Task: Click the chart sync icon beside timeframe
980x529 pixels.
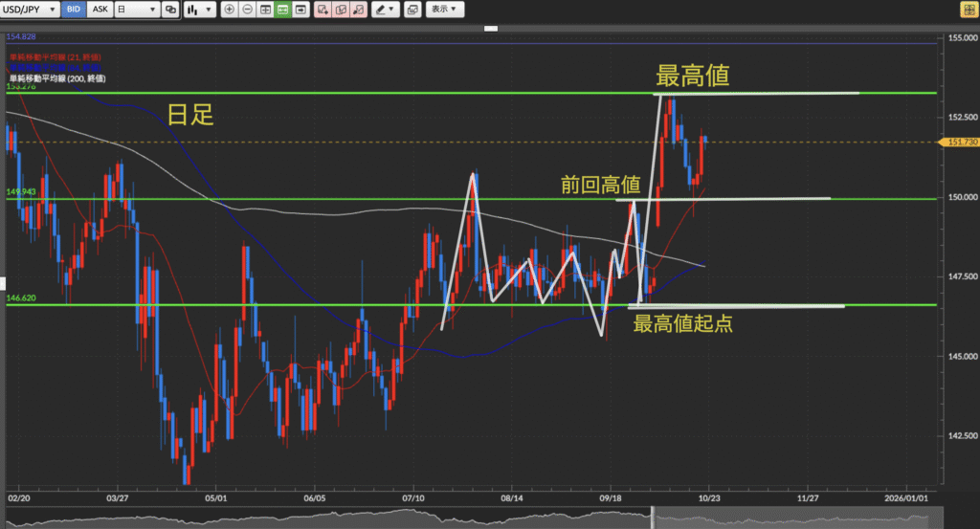Action: (x=170, y=10)
